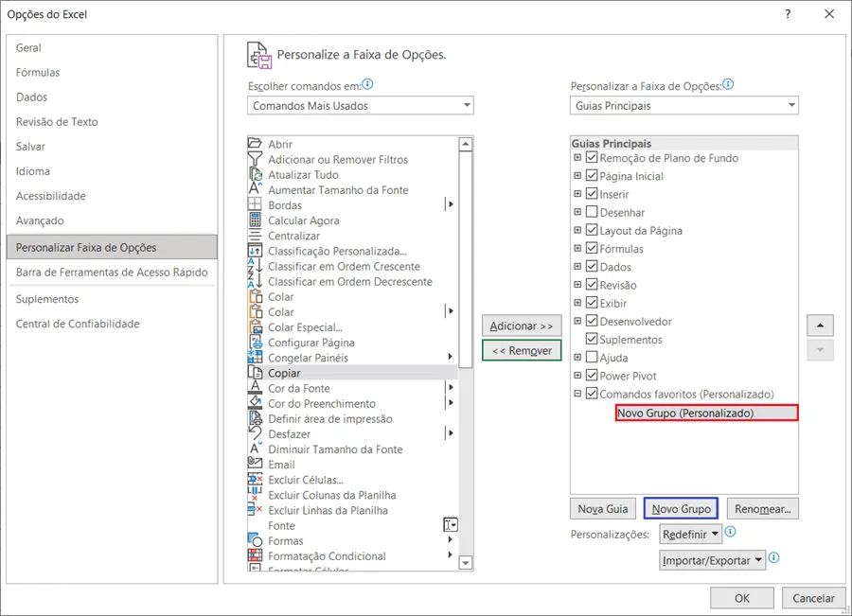Screen dimensions: 852x616
Task: Select the Desfazer undo arrow icon
Action: point(255,433)
